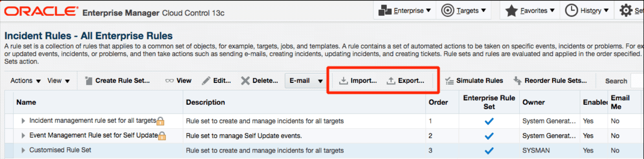The height and width of the screenshot is (159, 644).
Task: Click the Reorder Rule Sets icon
Action: point(517,81)
